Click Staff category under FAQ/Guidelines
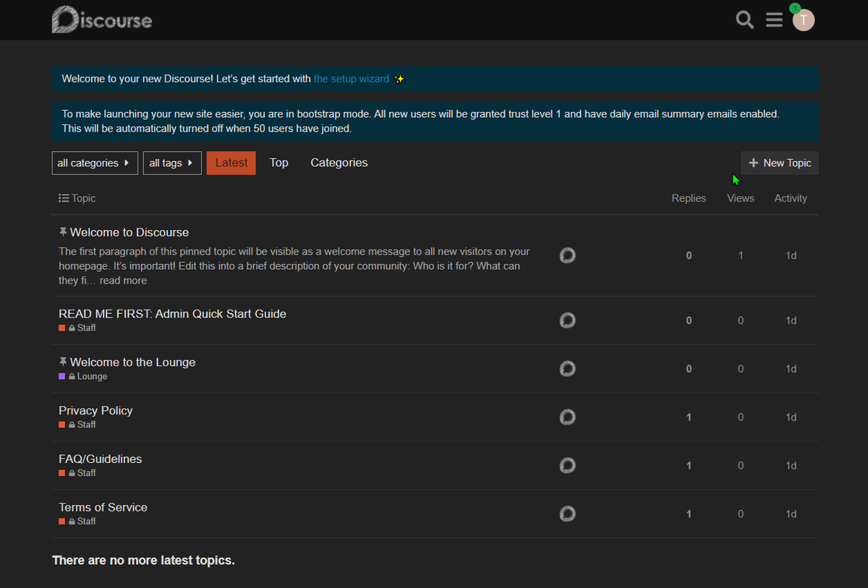The image size is (868, 588). pos(77,474)
